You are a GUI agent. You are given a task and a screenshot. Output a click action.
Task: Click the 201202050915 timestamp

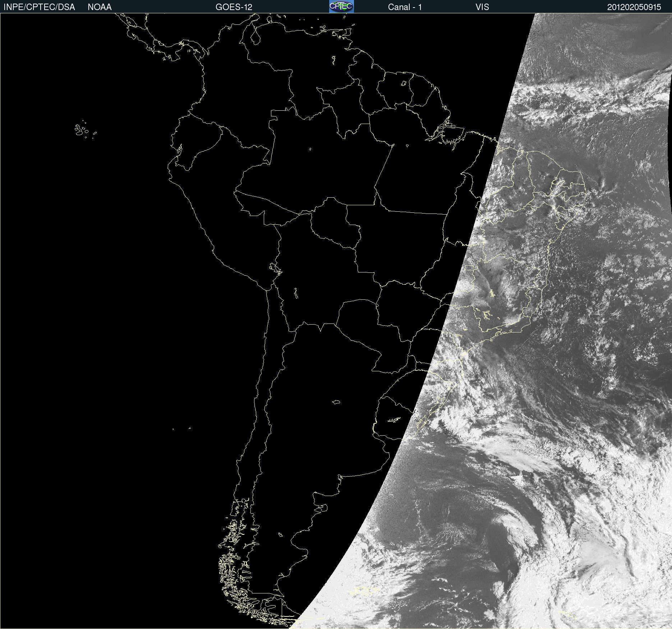634,7
